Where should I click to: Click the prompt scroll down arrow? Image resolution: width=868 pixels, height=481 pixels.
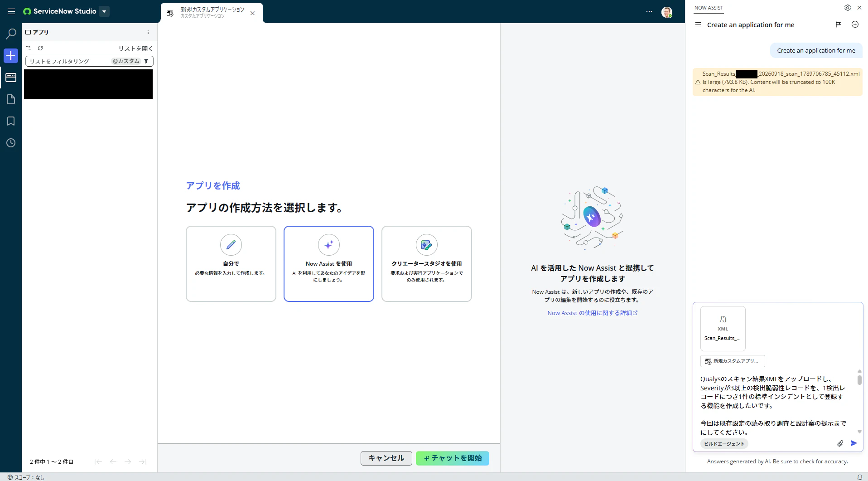coord(859,432)
